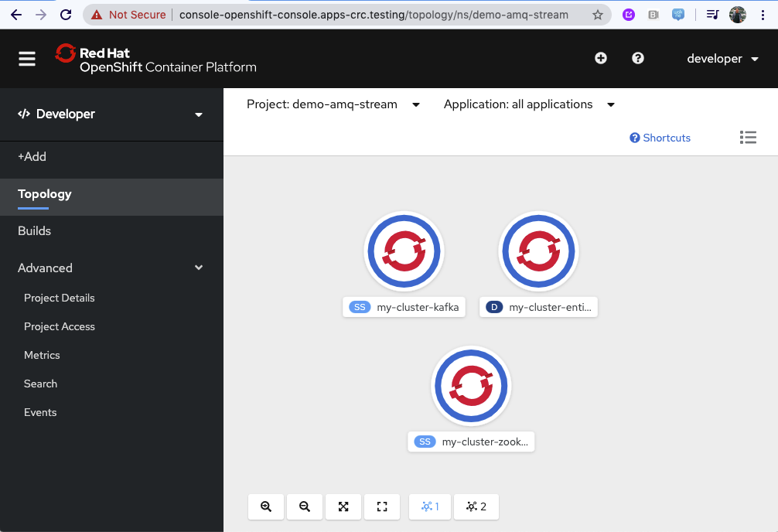The image size is (778, 532).
Task: Open the developer user menu
Action: pos(722,58)
